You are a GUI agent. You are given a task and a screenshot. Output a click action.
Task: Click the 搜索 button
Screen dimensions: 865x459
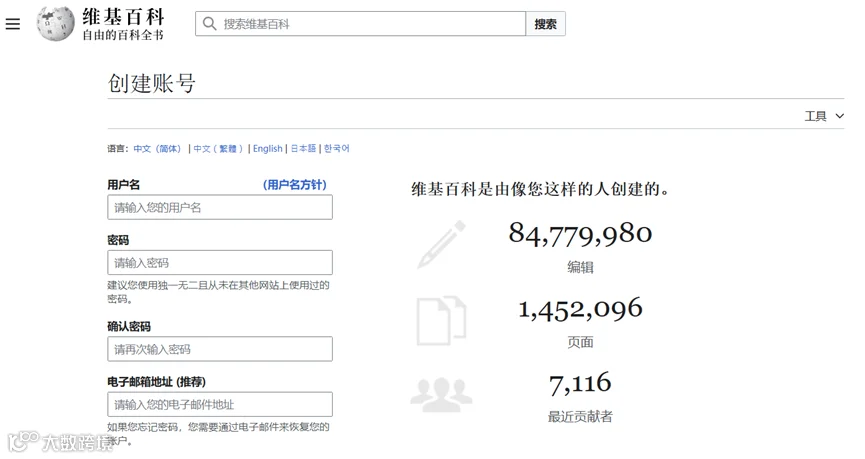546,24
